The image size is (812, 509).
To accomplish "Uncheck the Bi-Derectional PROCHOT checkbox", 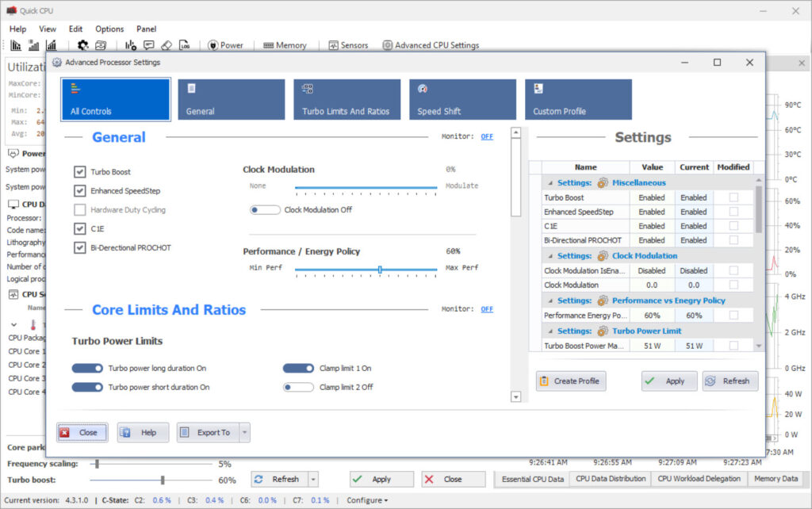I will pos(80,247).
